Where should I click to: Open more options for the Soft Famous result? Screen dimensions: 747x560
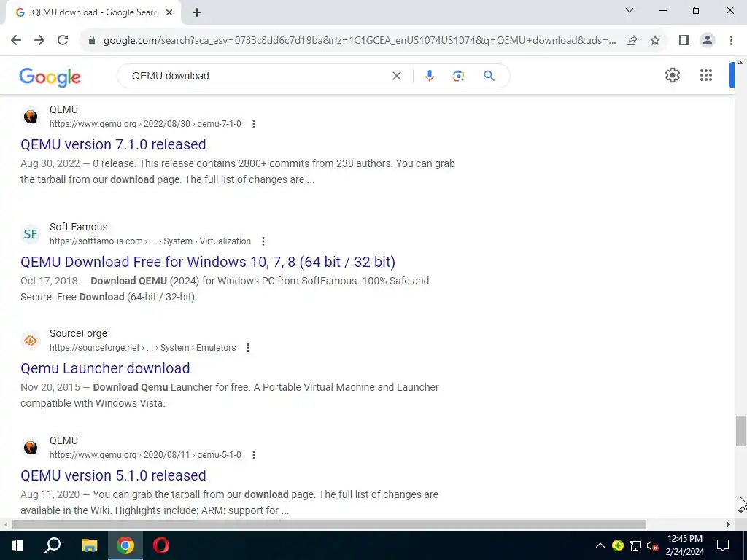click(263, 241)
